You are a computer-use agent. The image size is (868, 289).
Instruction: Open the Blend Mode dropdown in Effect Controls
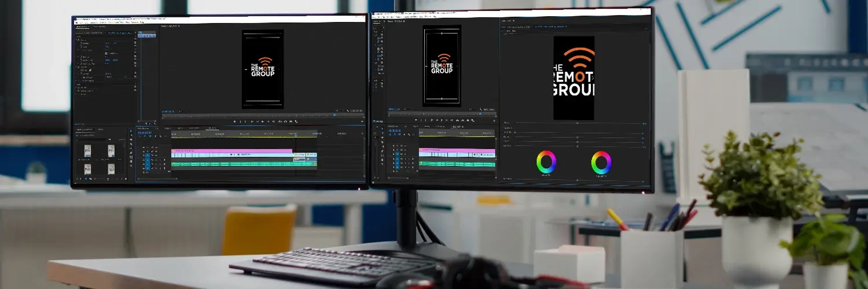coord(116,77)
